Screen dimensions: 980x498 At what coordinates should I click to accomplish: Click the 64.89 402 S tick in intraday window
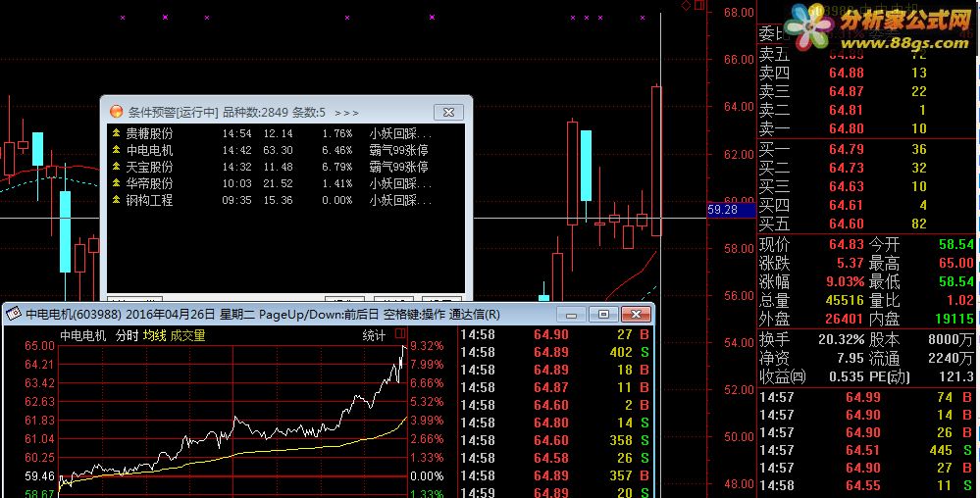tap(554, 352)
